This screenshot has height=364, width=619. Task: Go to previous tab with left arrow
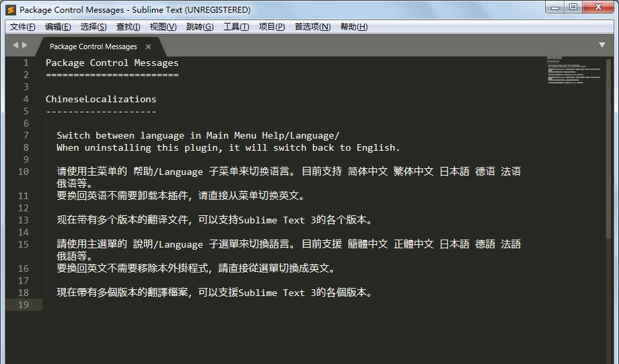(x=15, y=45)
